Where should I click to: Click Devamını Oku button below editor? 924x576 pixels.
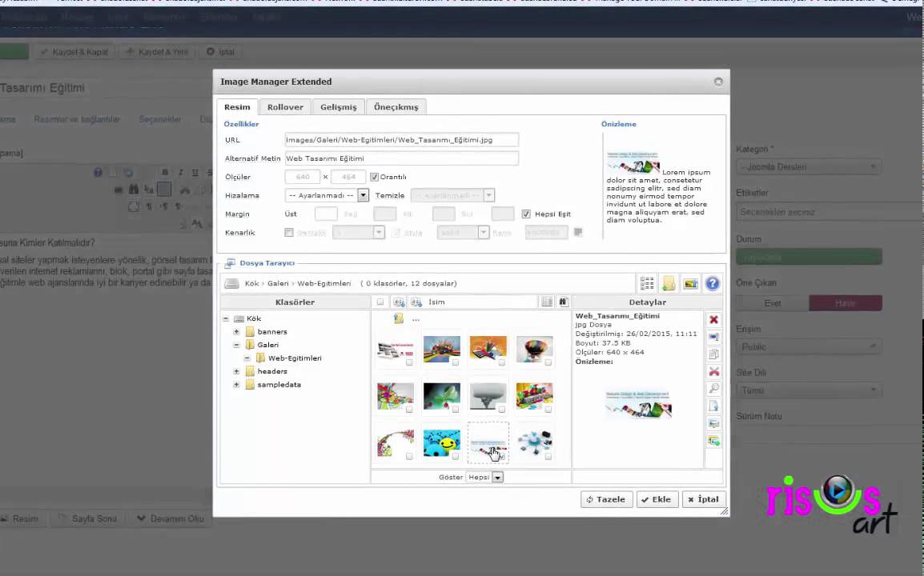point(171,519)
